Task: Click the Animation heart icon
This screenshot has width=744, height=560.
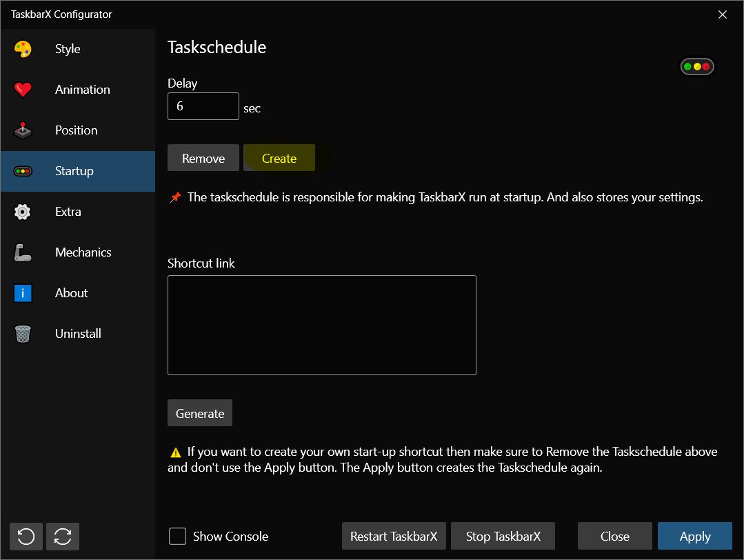Action: [x=23, y=90]
